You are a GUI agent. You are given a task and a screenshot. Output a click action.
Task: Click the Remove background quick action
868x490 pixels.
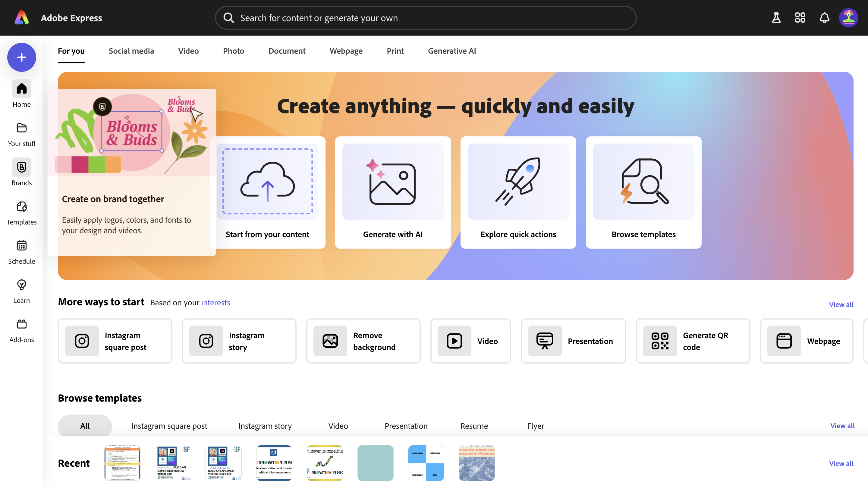pos(363,341)
